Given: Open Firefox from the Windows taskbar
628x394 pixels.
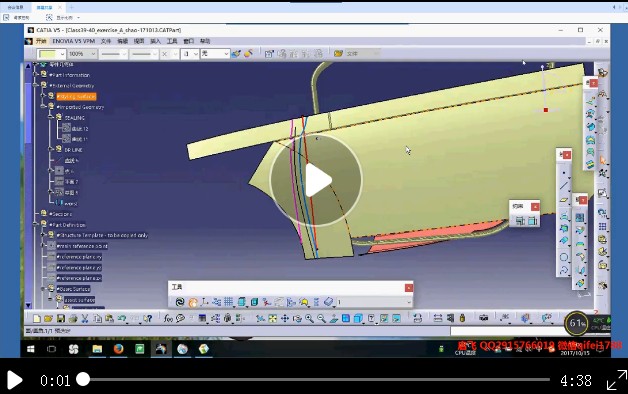Looking at the screenshot, I should (x=119, y=349).
